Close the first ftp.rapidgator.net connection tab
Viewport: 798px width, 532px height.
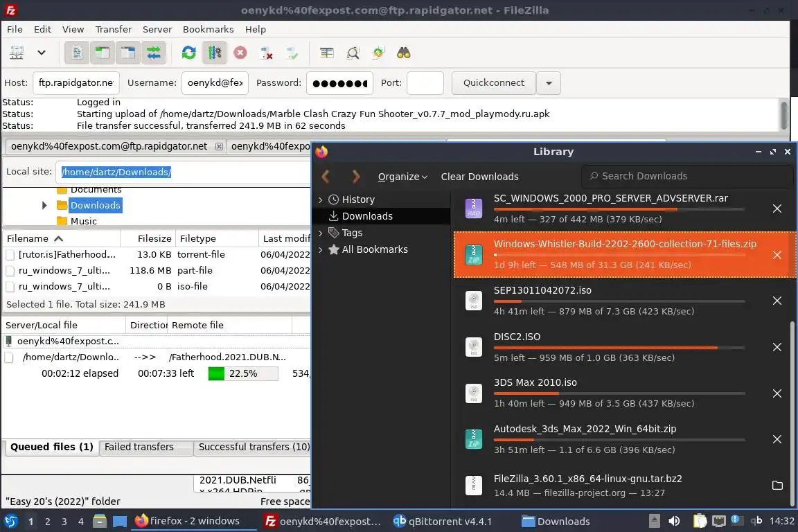coord(219,147)
